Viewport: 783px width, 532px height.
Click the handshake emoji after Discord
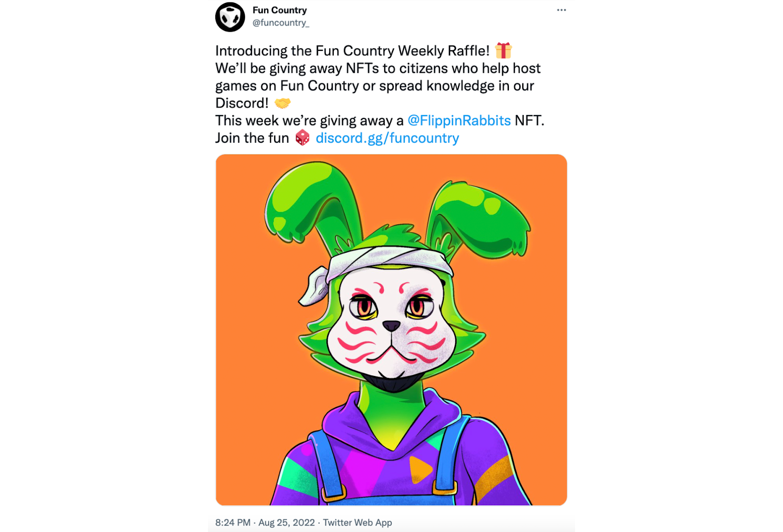282,103
